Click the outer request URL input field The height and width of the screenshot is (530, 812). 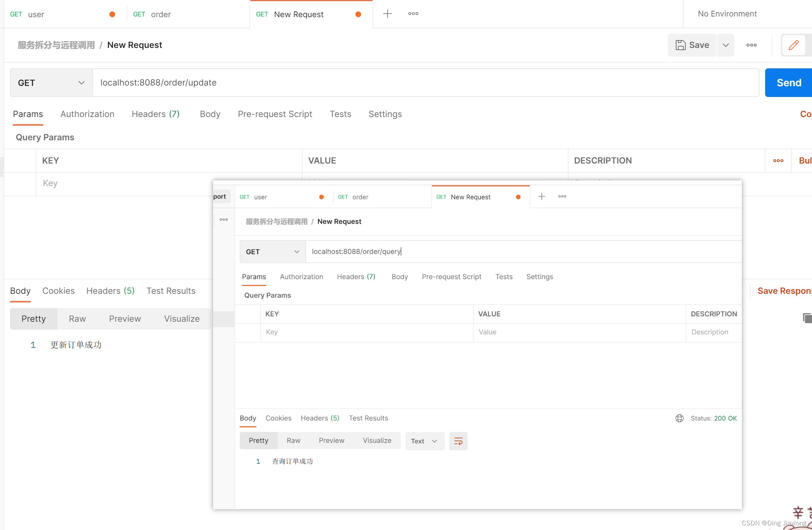pos(424,82)
